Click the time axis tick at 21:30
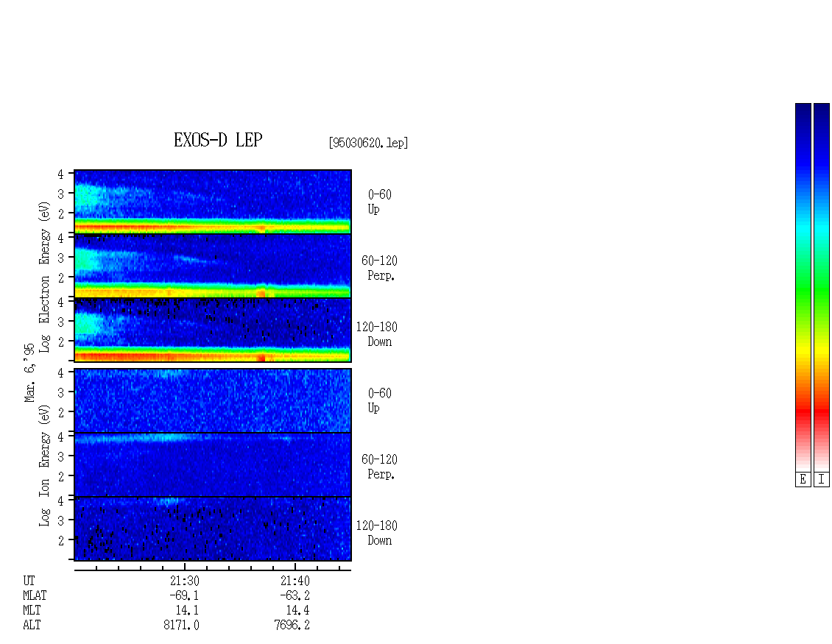832x644 pixels. (x=185, y=567)
